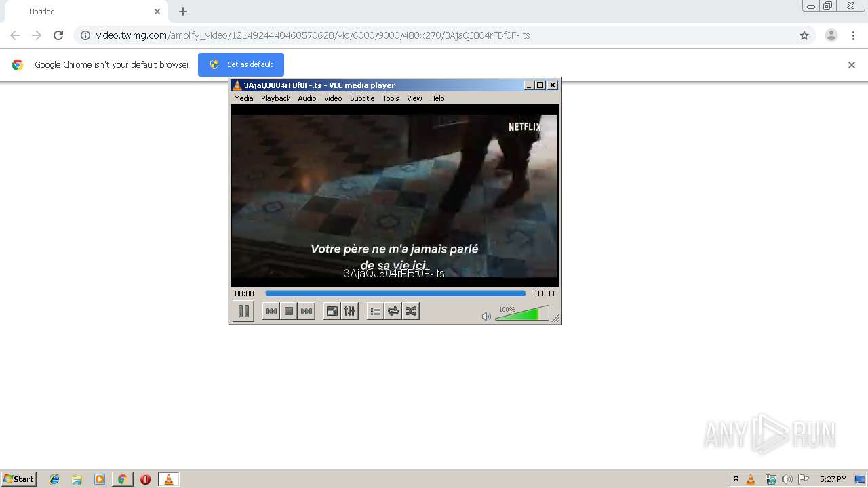Mute audio with VLC speaker icon

coord(486,317)
